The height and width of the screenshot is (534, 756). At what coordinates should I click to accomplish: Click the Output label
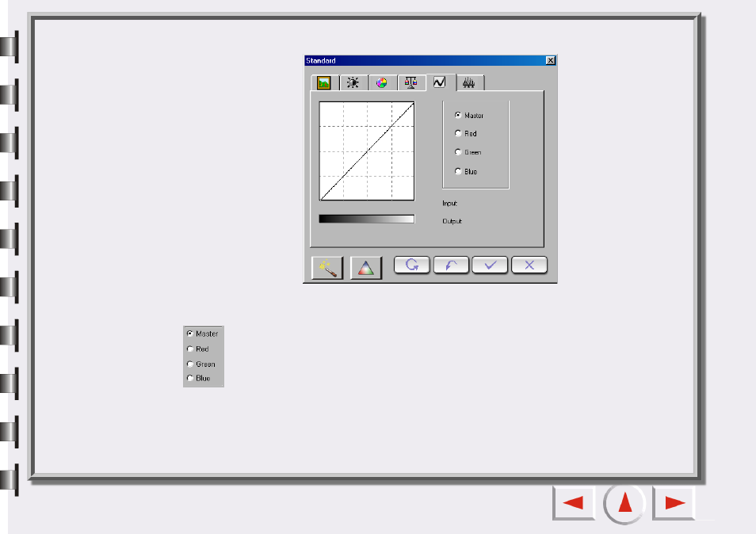tap(452, 221)
